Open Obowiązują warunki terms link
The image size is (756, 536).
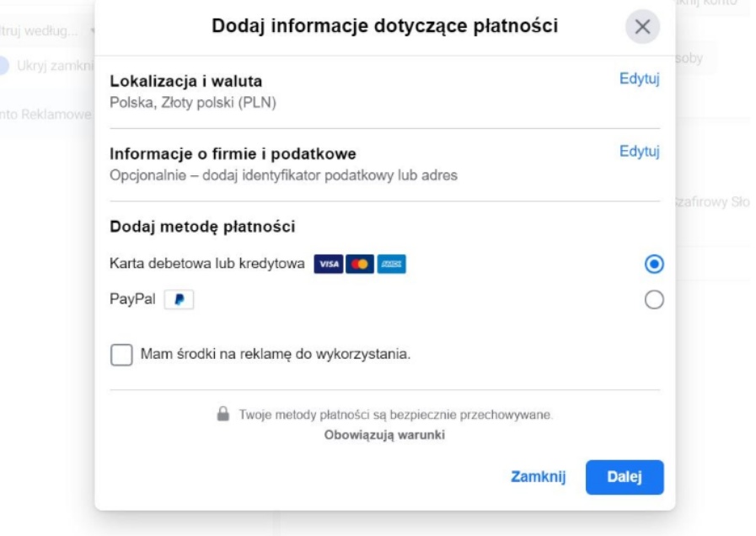click(384, 435)
